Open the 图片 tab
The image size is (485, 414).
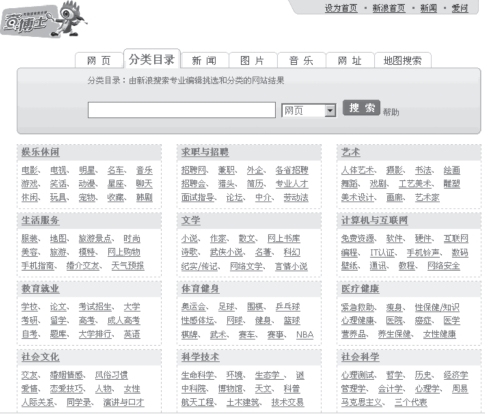252,60
